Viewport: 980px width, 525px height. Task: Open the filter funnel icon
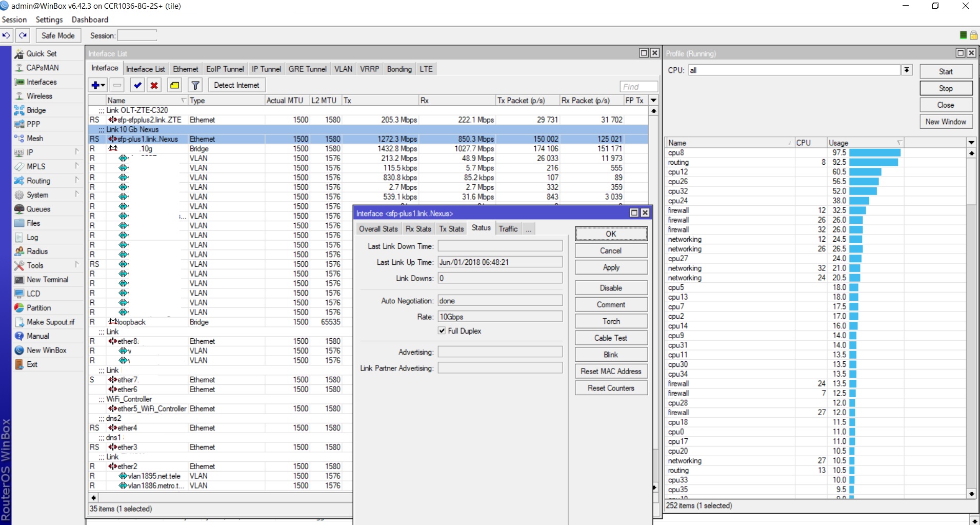pyautogui.click(x=195, y=85)
